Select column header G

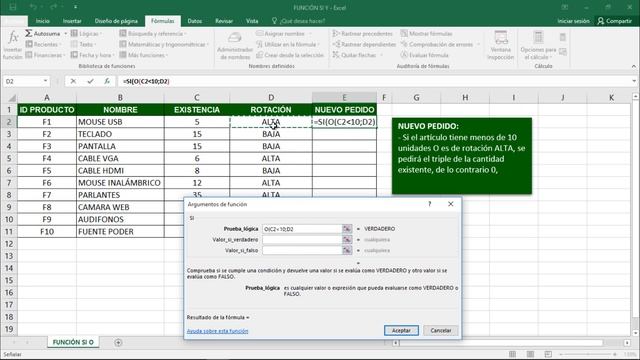(x=416, y=98)
